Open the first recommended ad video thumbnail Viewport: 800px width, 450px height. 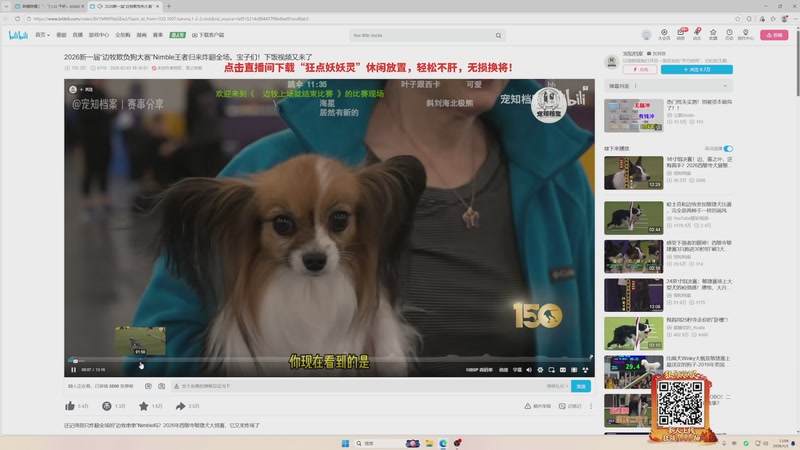(x=634, y=116)
